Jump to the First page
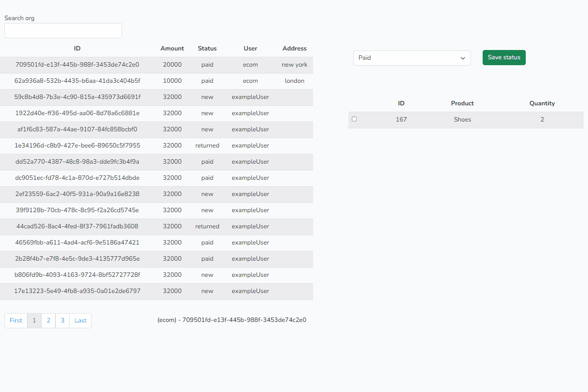 click(16, 320)
